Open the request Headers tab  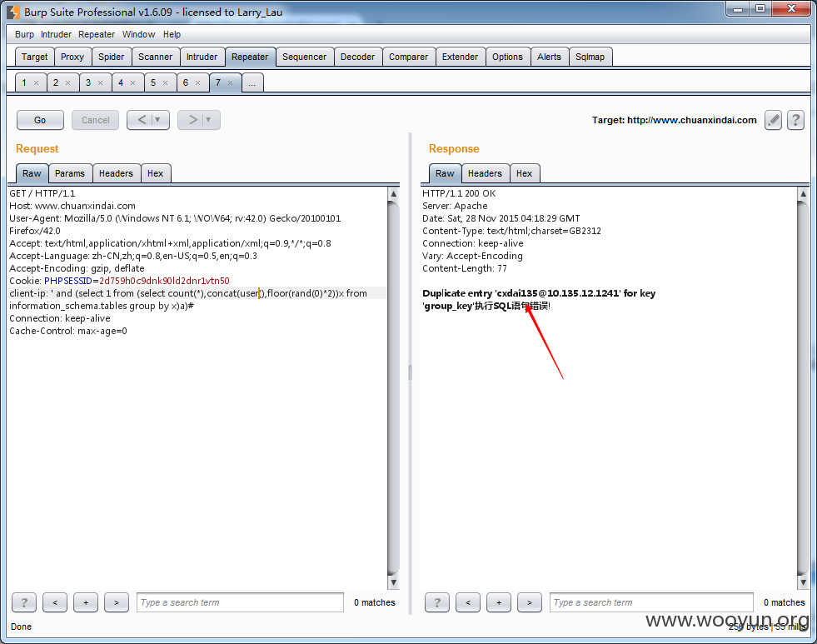click(117, 173)
